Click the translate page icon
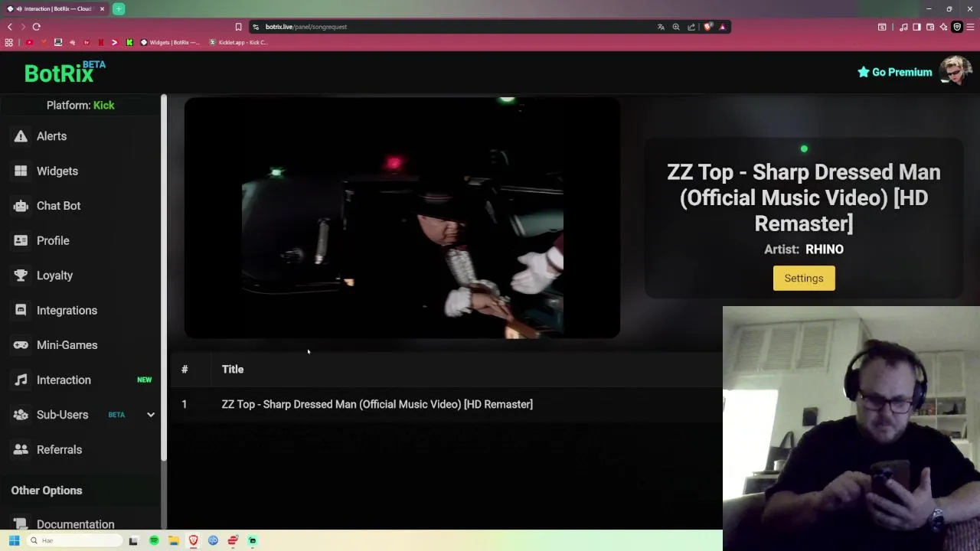The image size is (980, 551). coord(661,27)
